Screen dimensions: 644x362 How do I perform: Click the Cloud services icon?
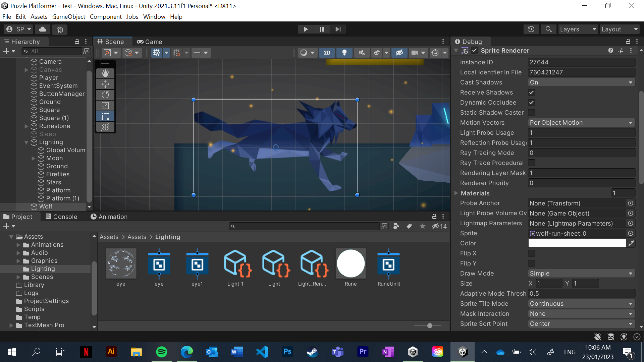pyautogui.click(x=43, y=29)
